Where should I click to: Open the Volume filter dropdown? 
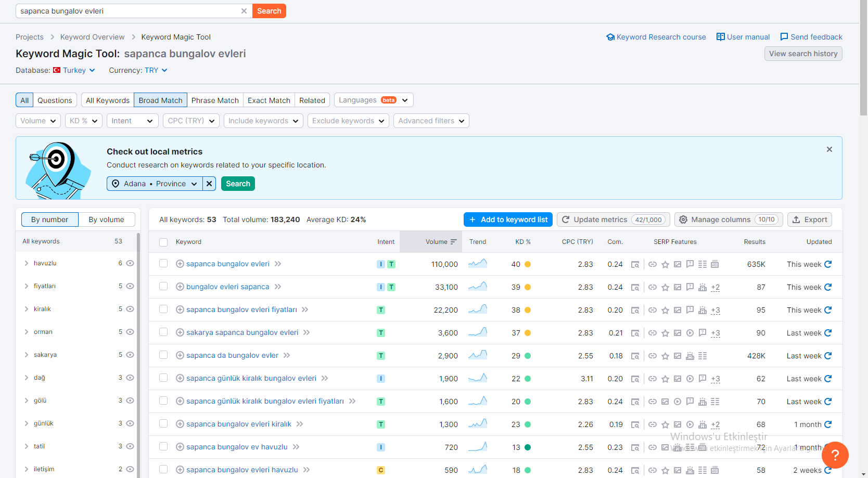point(38,121)
